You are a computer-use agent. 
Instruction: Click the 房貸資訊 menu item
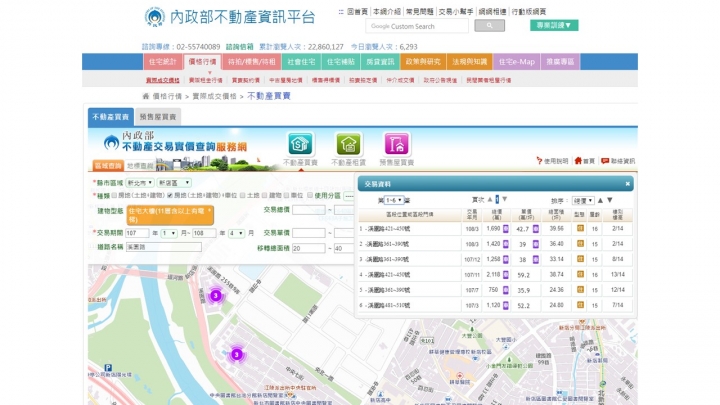pos(380,62)
